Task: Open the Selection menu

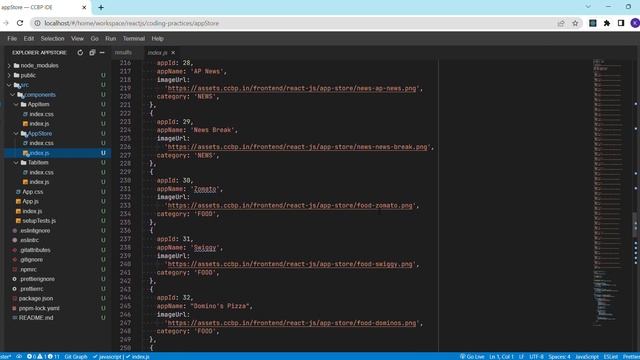Action: click(52, 38)
